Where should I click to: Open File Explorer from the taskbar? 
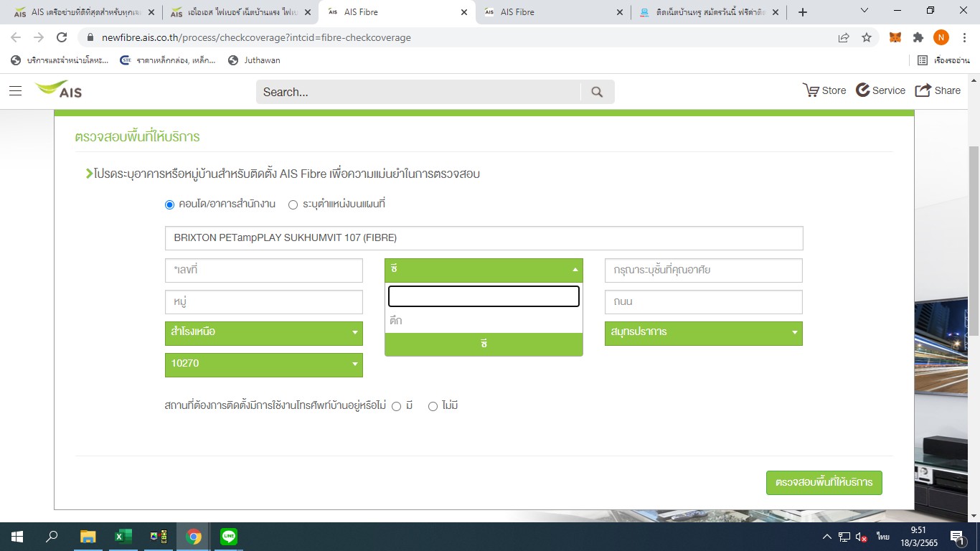tap(88, 537)
